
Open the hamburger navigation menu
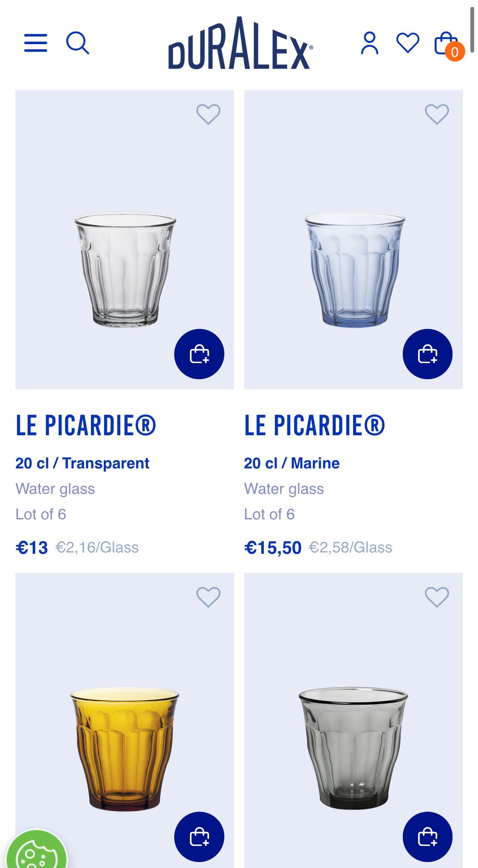tap(36, 43)
